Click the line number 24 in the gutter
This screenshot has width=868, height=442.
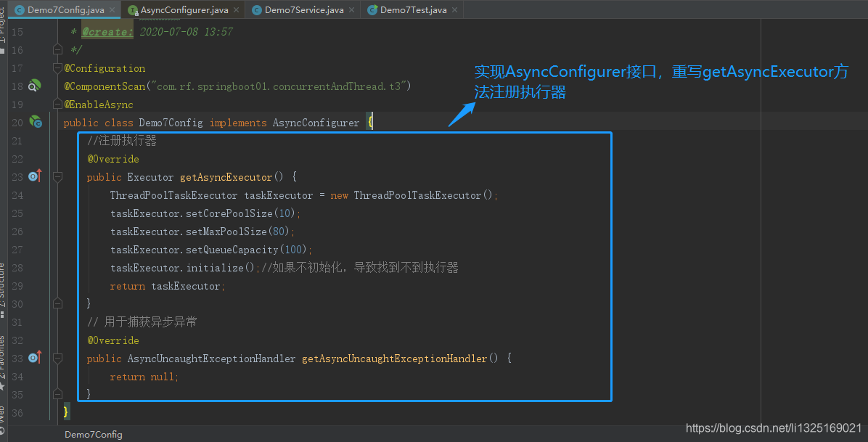pos(17,195)
